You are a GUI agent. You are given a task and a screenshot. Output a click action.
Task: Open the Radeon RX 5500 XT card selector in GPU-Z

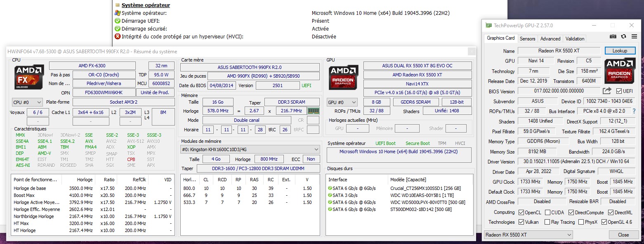pyautogui.click(x=528, y=235)
